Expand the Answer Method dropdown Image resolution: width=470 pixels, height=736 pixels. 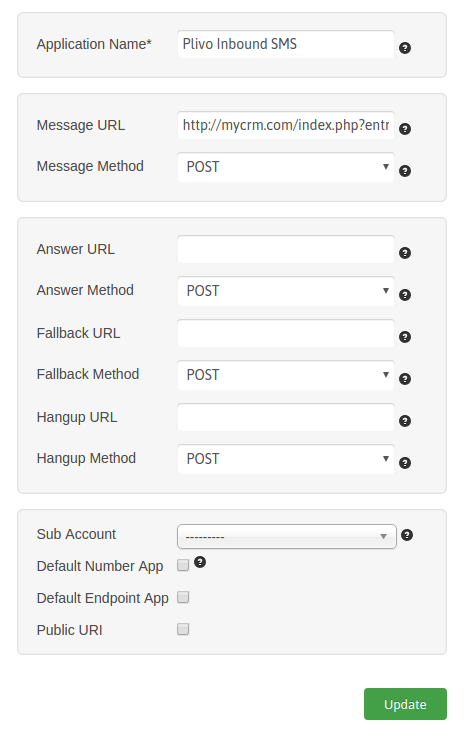click(285, 291)
